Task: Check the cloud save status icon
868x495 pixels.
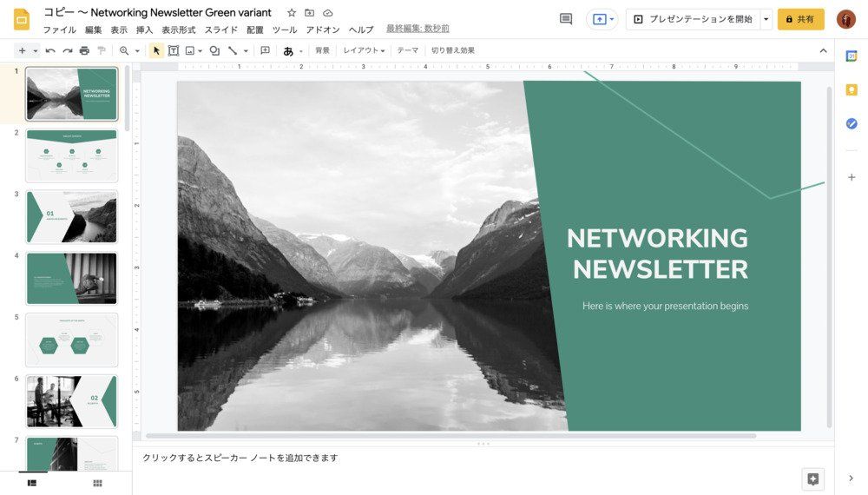Action: click(x=328, y=13)
